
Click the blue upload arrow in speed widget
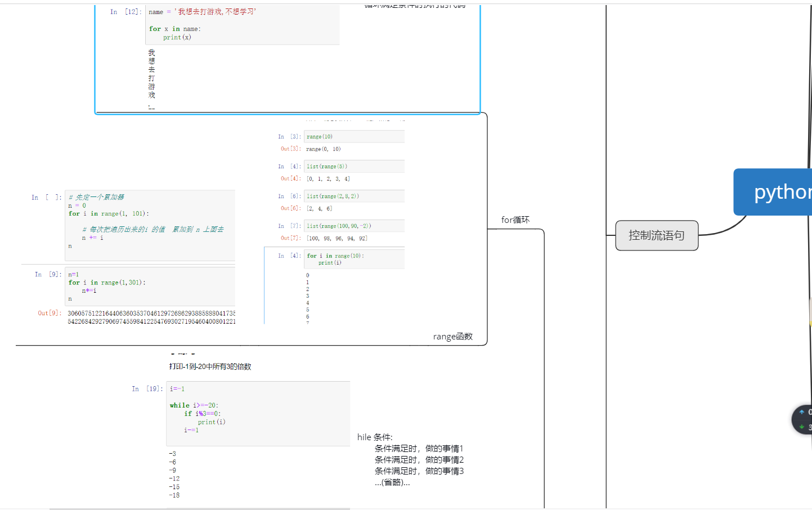pos(802,412)
